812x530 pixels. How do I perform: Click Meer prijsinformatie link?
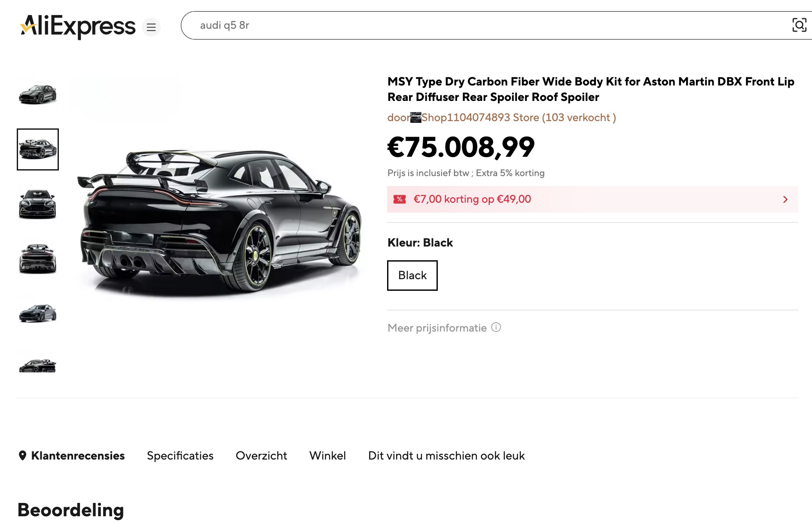coord(437,328)
